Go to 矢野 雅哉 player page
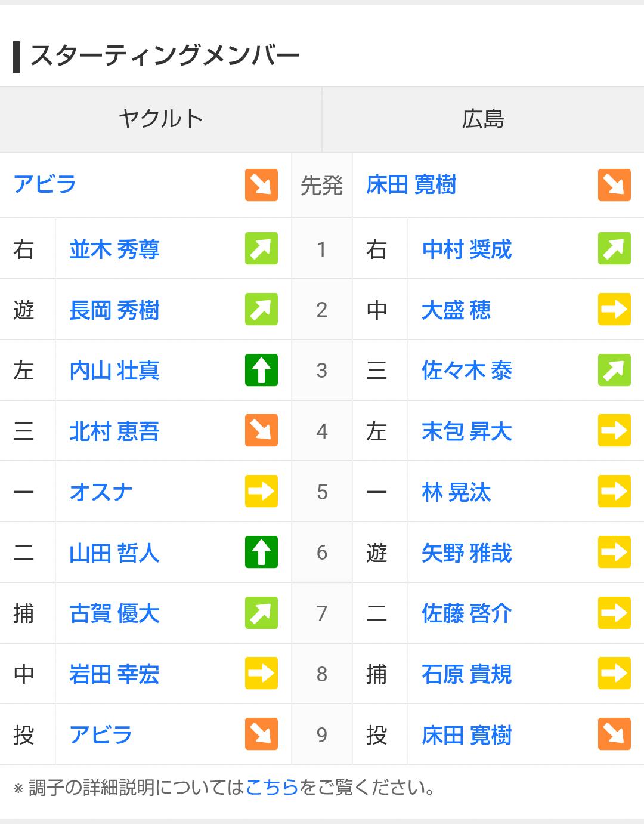 pos(467,553)
